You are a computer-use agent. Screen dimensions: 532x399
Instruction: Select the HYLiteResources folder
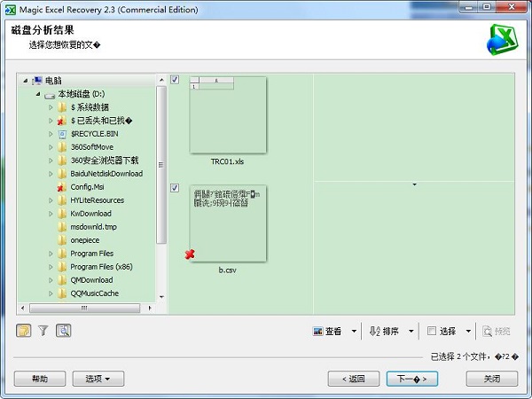point(97,200)
